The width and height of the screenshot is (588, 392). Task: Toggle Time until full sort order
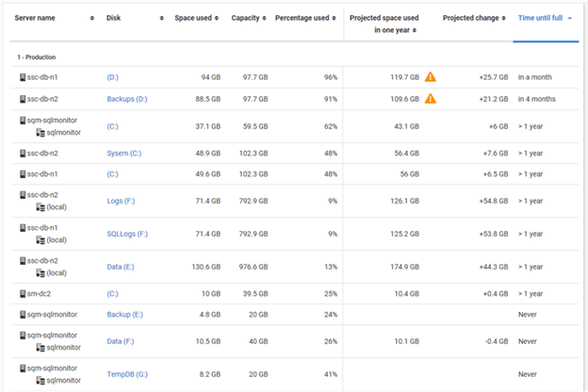click(545, 18)
